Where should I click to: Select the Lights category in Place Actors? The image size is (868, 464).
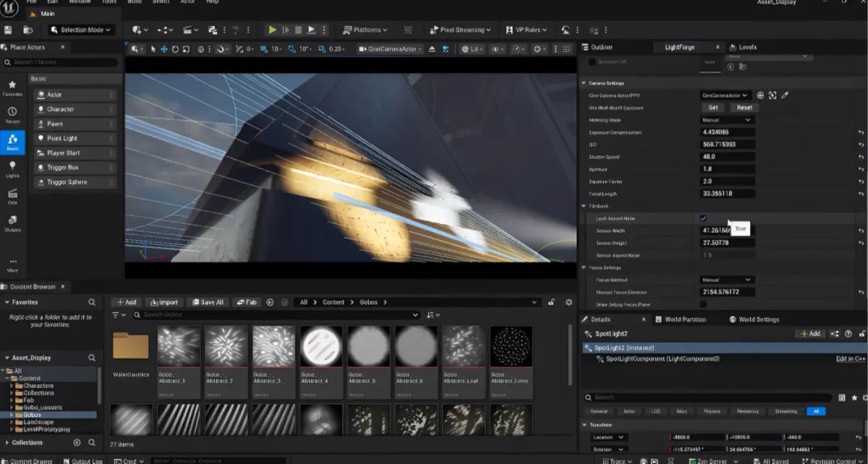(12, 169)
